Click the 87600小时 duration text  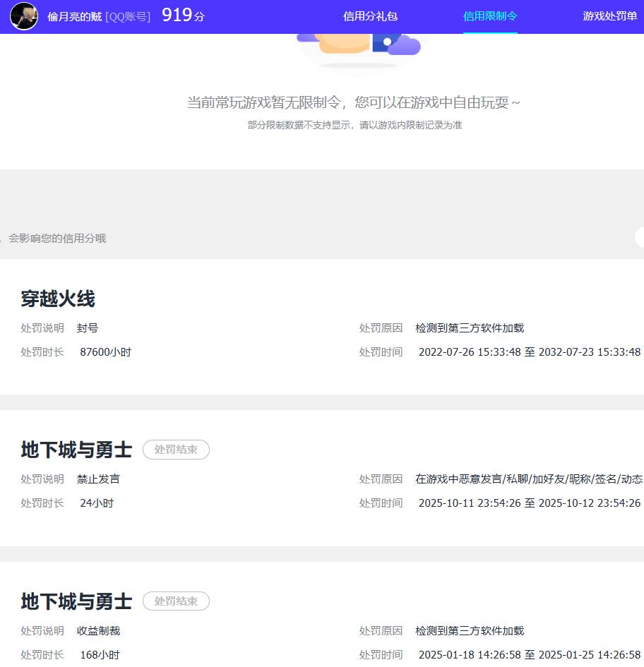click(x=106, y=351)
